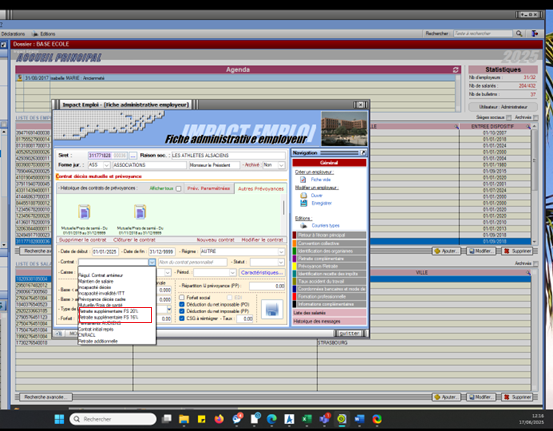
Task: Click the Nom du contrat personnalisé field
Action: coord(193,262)
